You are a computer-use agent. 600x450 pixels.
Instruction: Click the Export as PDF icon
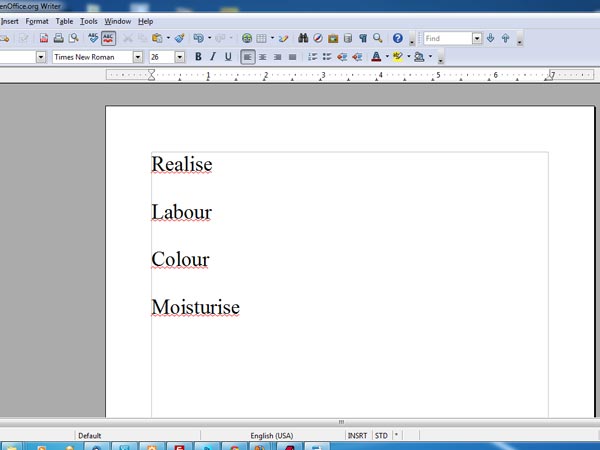44,38
